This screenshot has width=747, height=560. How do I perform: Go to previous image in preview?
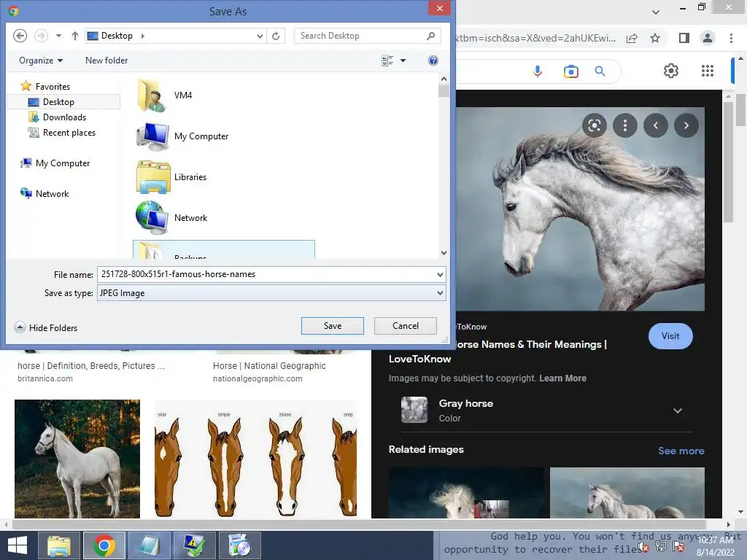click(656, 125)
